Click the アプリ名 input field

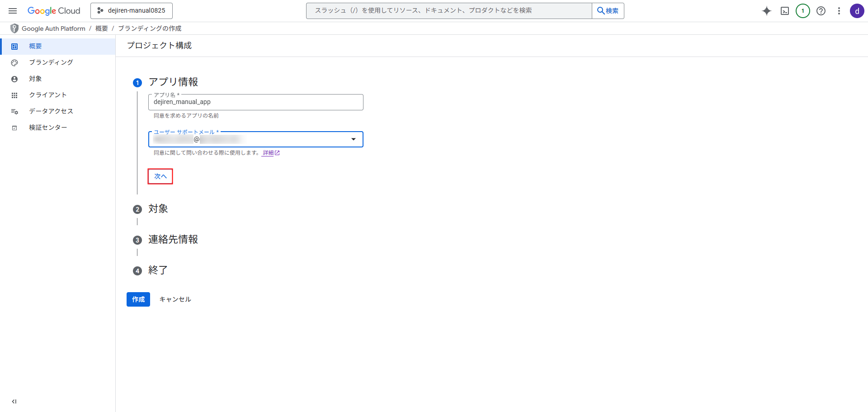[x=255, y=103]
